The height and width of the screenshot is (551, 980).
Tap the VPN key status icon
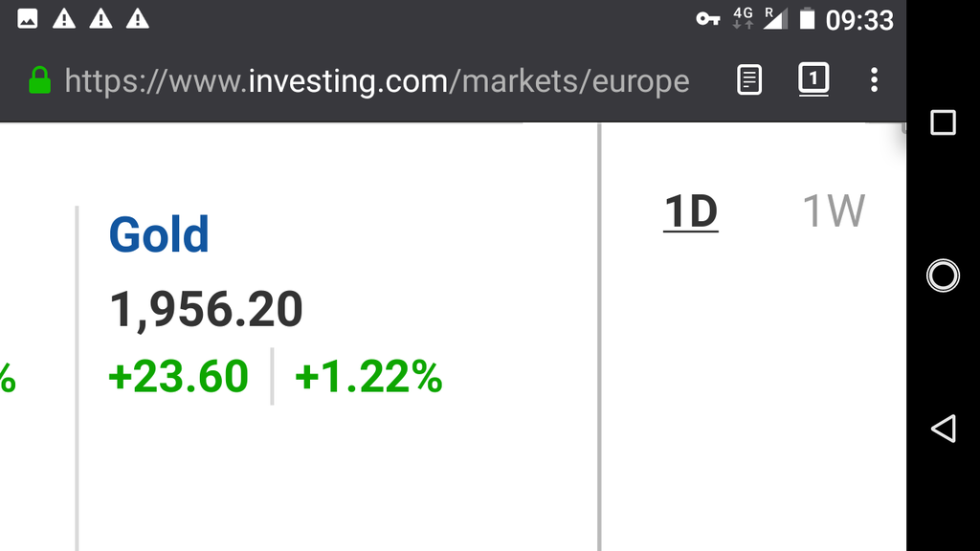click(707, 19)
